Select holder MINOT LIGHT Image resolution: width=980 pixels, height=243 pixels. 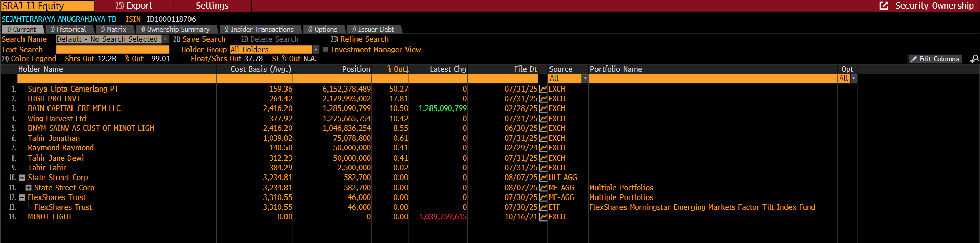click(50, 217)
